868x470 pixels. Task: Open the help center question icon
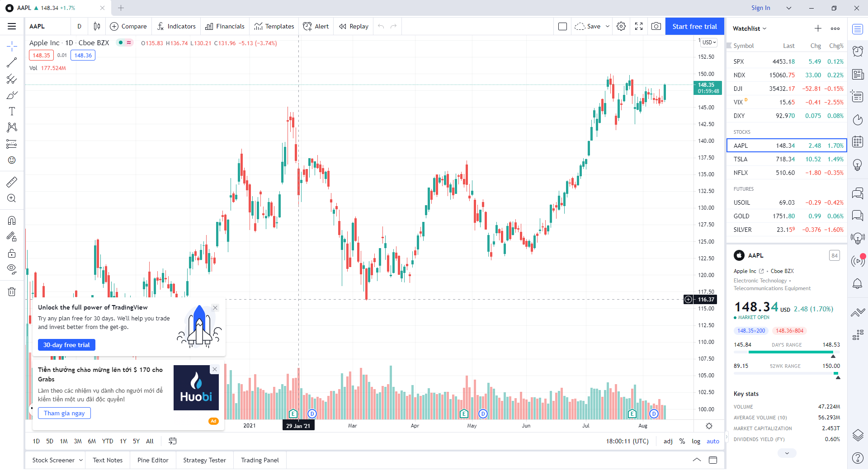(x=858, y=458)
